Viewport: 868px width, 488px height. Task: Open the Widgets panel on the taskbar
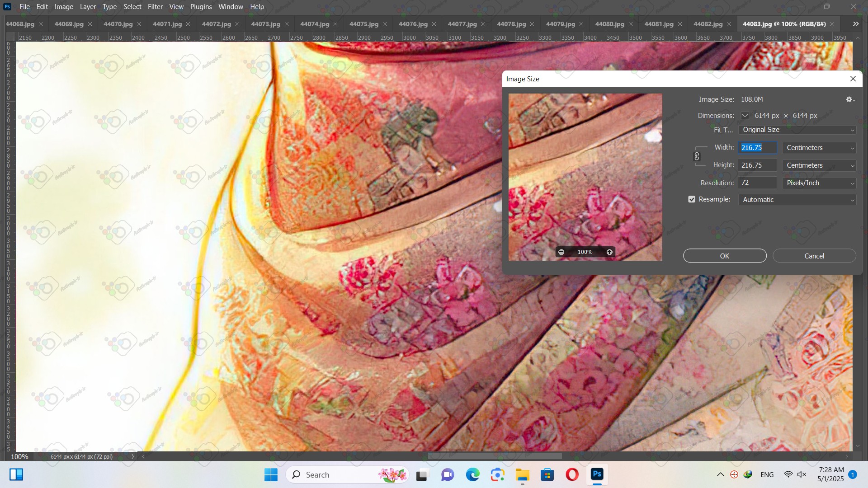click(16, 474)
